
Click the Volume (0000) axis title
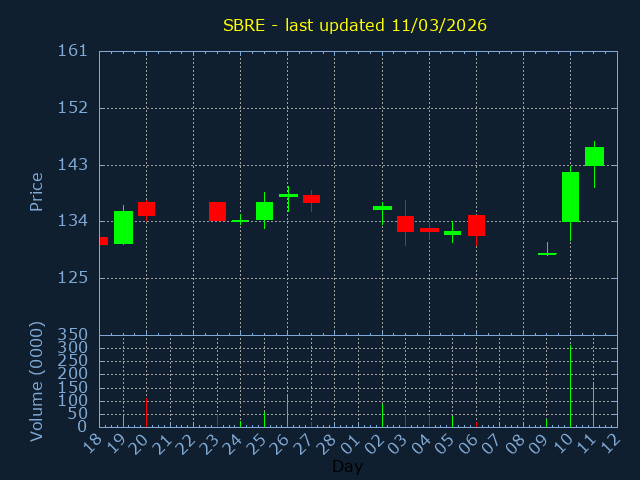click(x=37, y=381)
